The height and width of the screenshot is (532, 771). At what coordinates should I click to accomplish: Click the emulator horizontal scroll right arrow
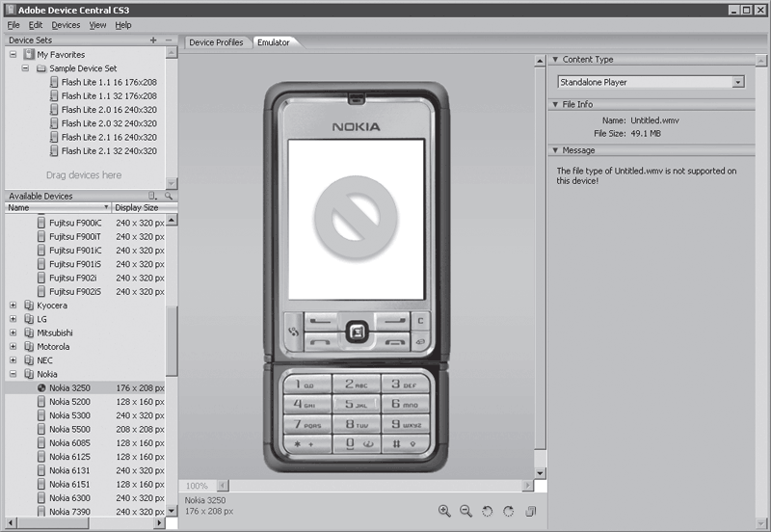pos(527,486)
